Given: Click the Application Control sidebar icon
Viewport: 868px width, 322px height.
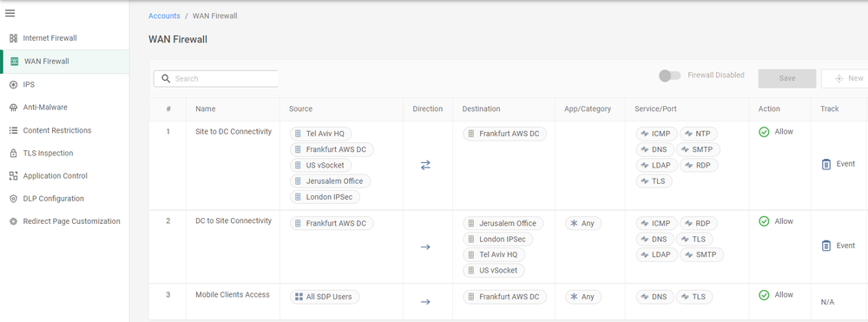Looking at the screenshot, I should [x=14, y=176].
